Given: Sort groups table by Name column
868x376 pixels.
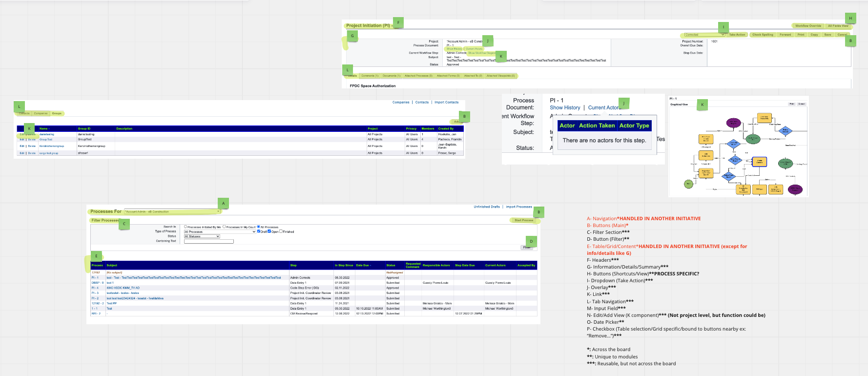Looking at the screenshot, I should (x=44, y=129).
